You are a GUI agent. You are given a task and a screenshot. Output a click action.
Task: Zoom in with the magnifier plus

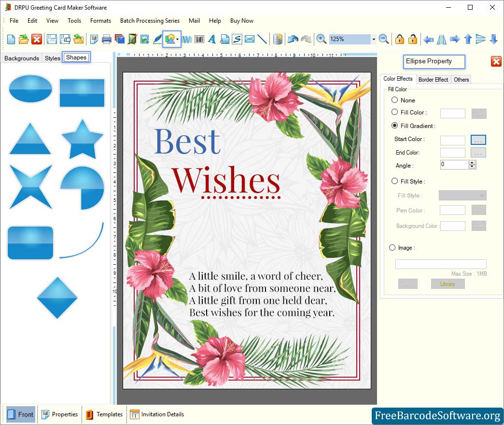pyautogui.click(x=321, y=39)
